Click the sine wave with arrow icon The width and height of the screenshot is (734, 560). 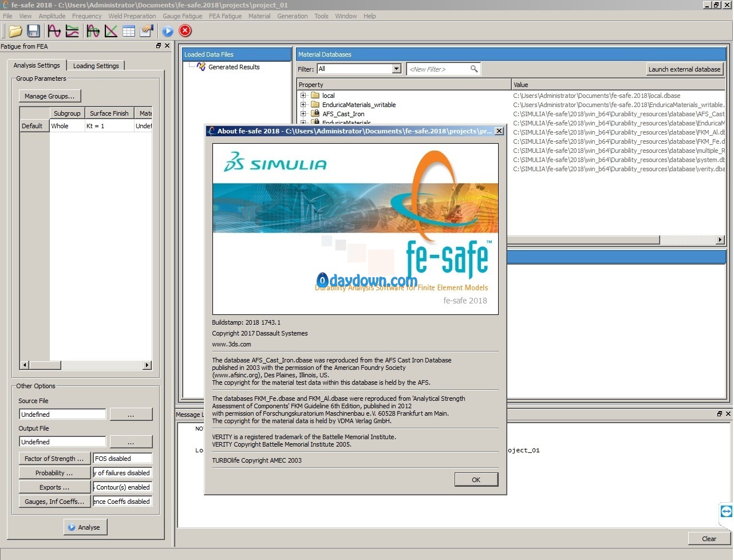(93, 31)
